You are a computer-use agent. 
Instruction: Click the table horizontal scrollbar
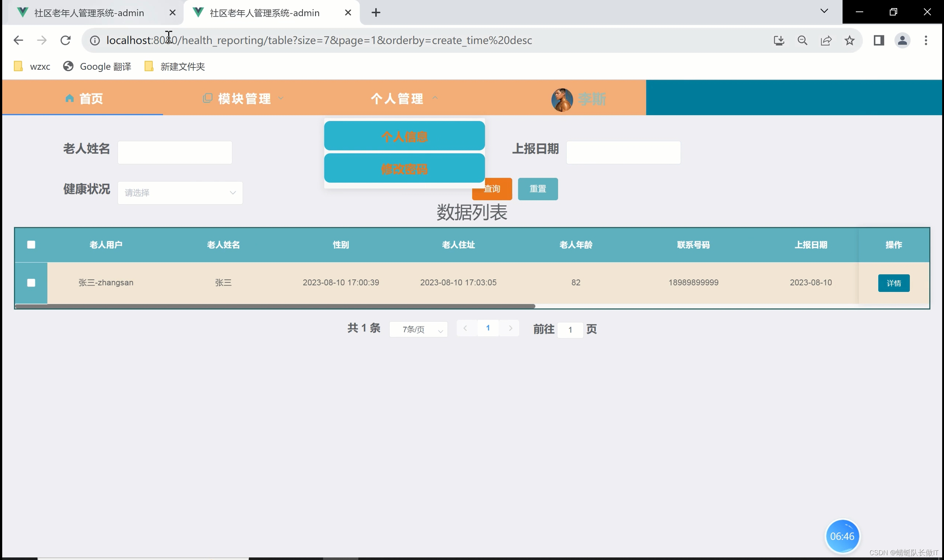coord(275,306)
